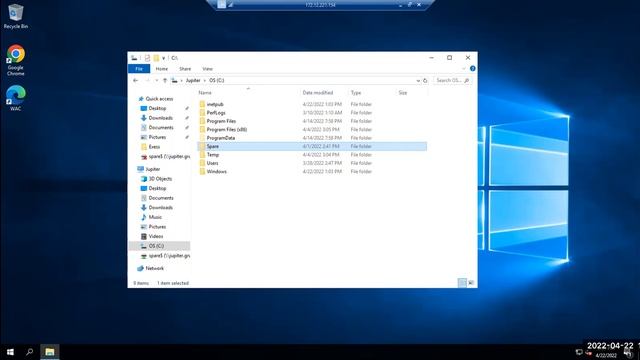The height and width of the screenshot is (360, 640).
Task: Open spare$ network drive under Jupiter
Action: (x=169, y=256)
